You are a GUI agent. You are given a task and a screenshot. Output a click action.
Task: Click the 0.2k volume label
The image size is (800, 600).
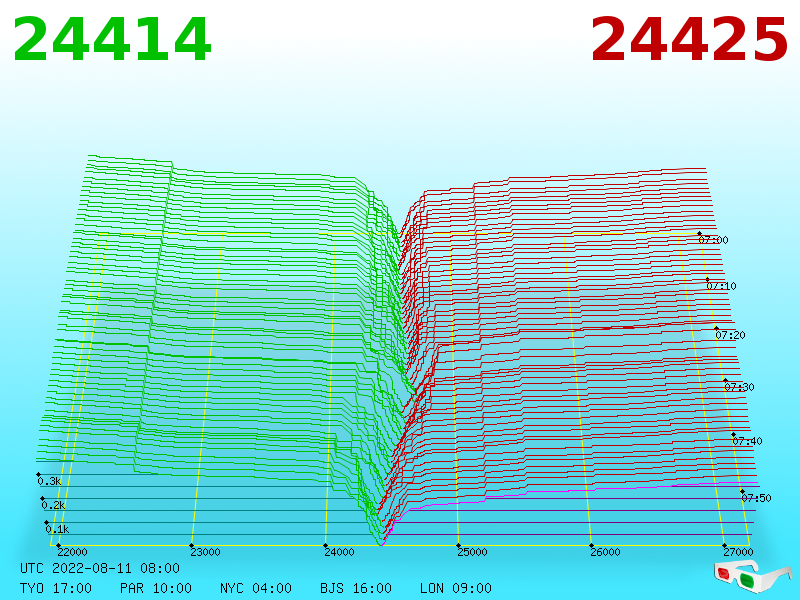54,505
